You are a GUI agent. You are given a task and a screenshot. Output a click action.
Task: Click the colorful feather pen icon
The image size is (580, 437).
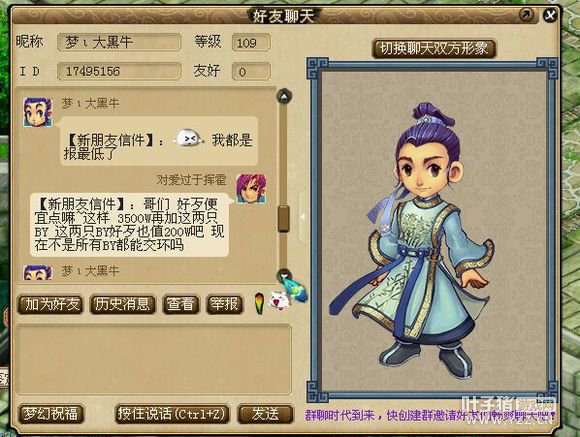(x=260, y=303)
